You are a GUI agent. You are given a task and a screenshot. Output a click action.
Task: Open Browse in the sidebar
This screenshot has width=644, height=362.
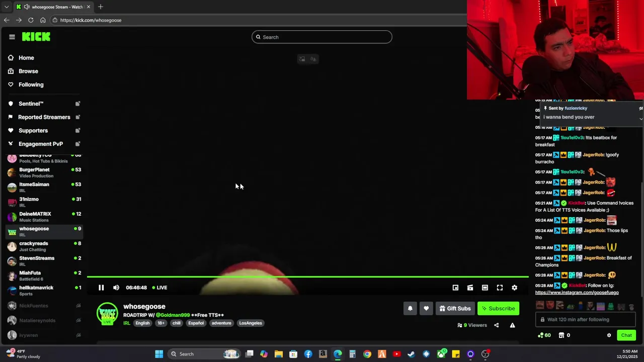pyautogui.click(x=28, y=71)
